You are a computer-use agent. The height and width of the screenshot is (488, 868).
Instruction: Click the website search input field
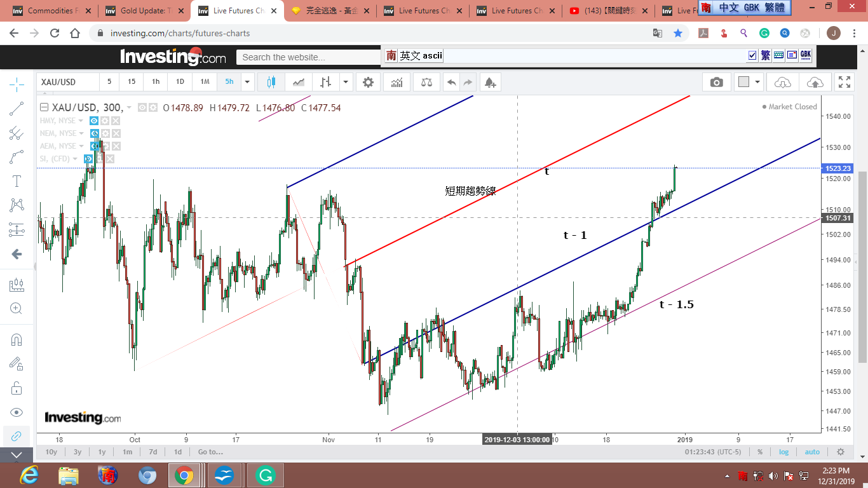[308, 57]
